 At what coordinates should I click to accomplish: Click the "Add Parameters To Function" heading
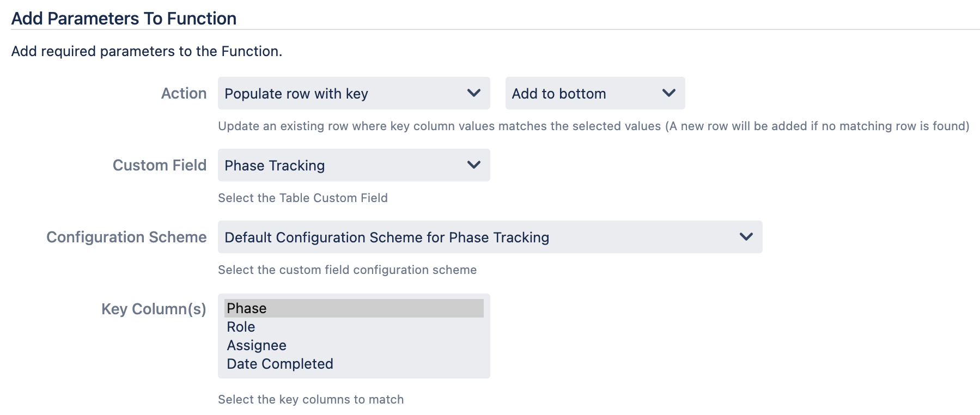coord(124,19)
